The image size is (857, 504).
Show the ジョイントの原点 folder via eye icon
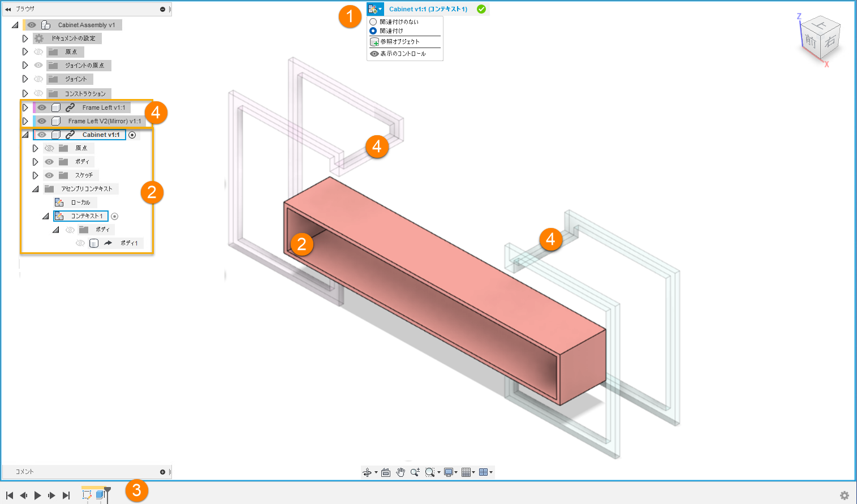pos(38,66)
